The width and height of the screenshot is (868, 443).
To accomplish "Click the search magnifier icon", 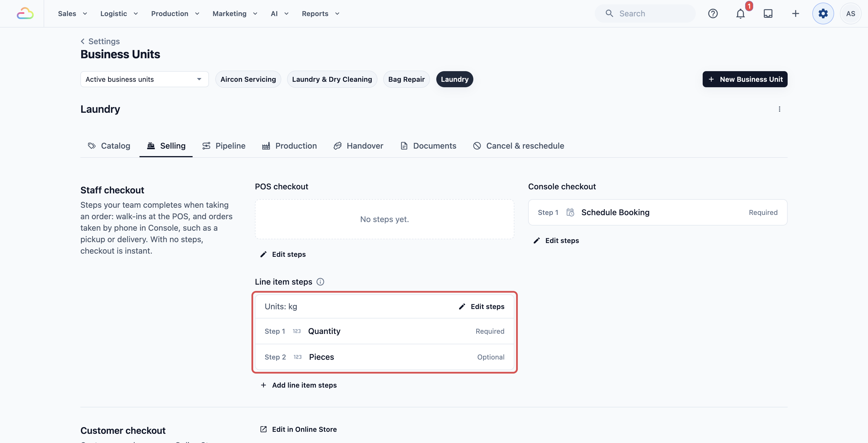I will (609, 13).
